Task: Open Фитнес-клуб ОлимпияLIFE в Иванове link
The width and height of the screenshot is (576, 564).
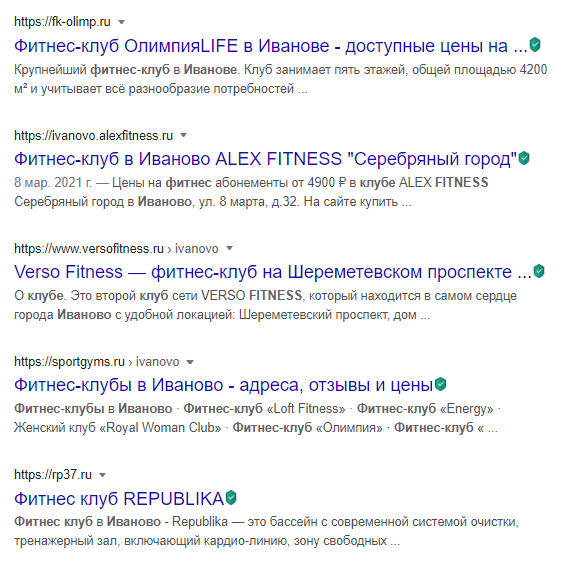Action: [x=271, y=46]
